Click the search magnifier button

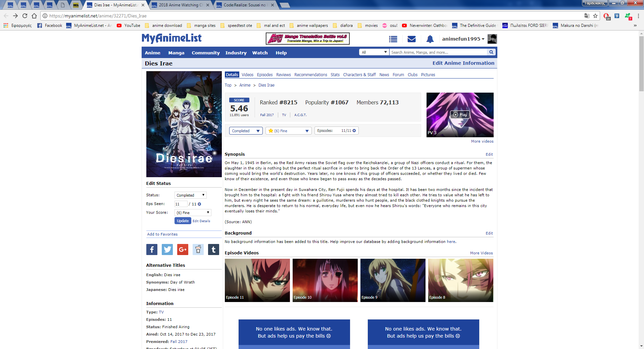click(x=491, y=52)
